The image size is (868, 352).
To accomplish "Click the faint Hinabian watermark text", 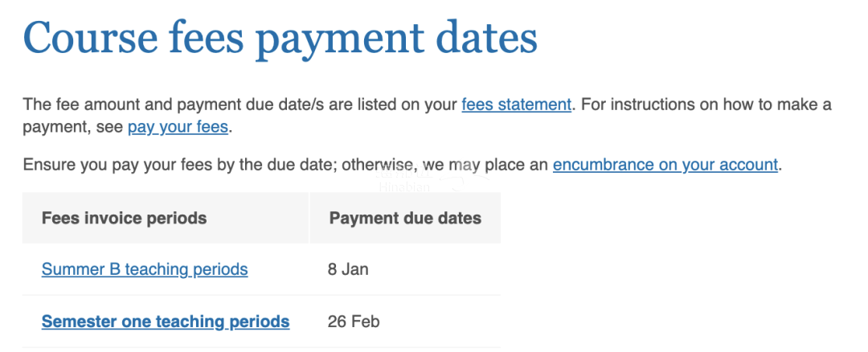I will tap(404, 187).
